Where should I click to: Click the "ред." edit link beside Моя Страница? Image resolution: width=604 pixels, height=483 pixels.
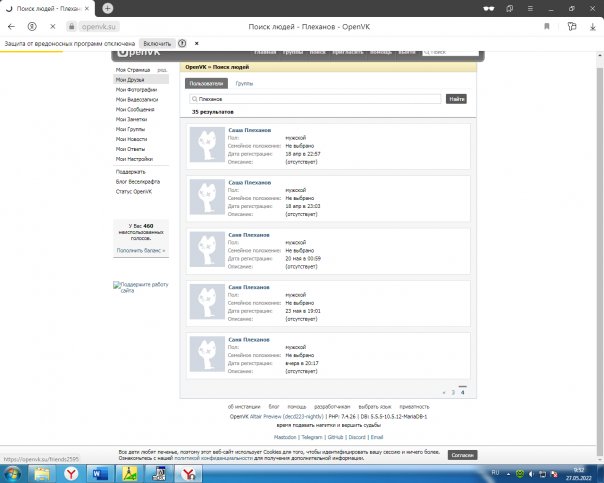tap(162, 70)
